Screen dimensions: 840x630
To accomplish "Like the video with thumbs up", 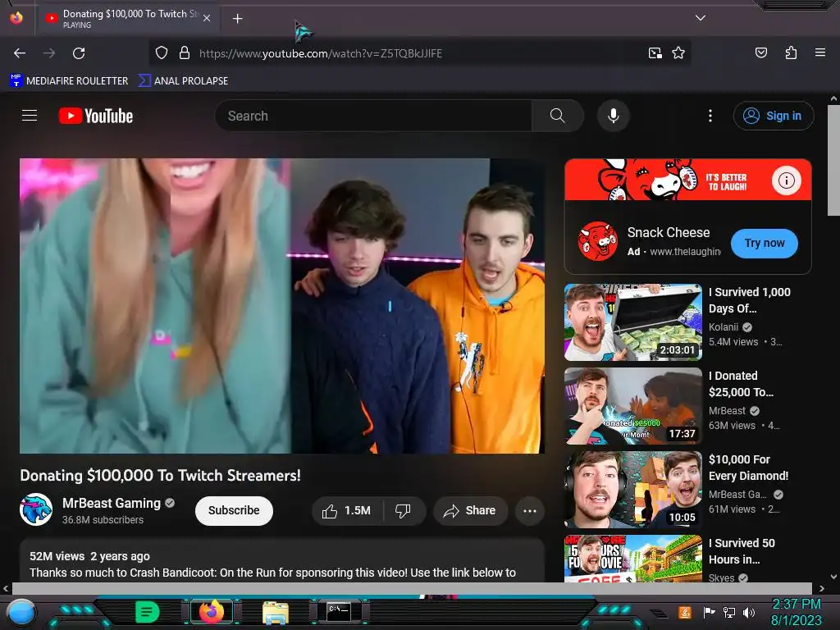I will (x=346, y=510).
